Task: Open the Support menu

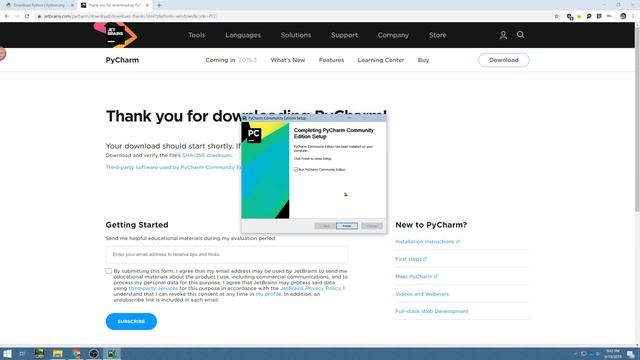Action: [344, 35]
